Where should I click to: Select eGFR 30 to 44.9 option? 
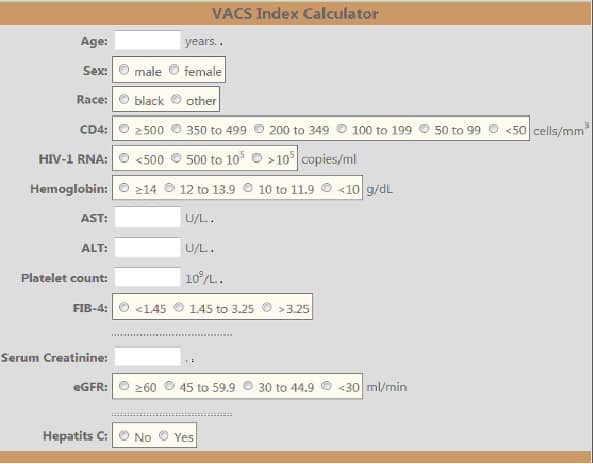pos(248,386)
